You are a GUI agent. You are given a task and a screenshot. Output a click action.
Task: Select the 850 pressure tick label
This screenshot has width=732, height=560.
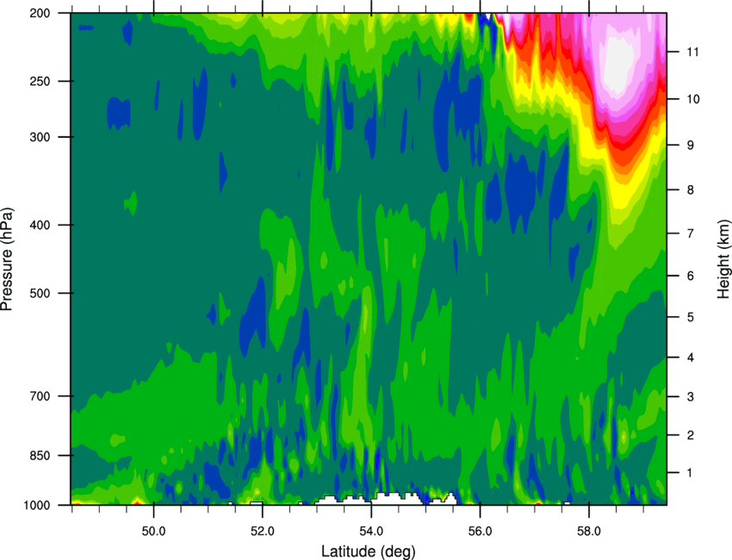pyautogui.click(x=40, y=456)
